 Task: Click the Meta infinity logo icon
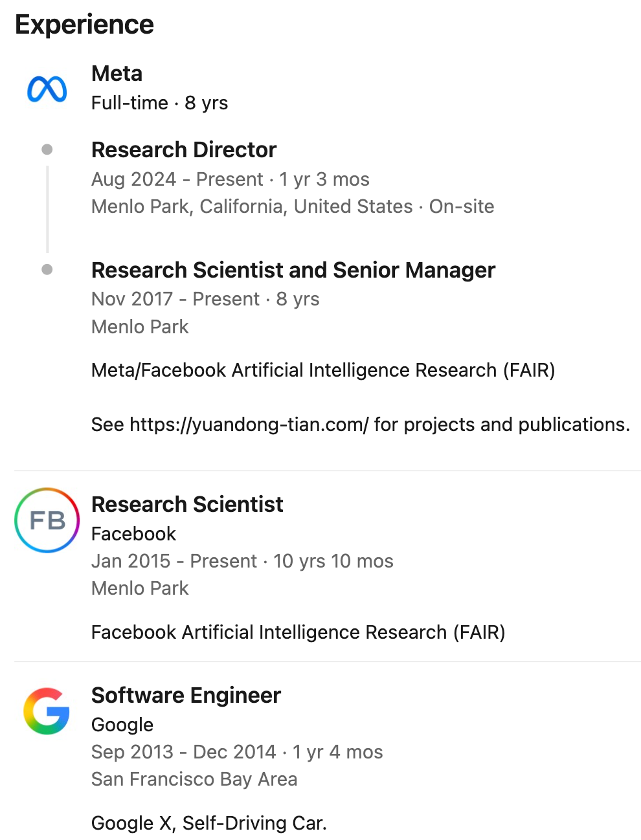(47, 89)
